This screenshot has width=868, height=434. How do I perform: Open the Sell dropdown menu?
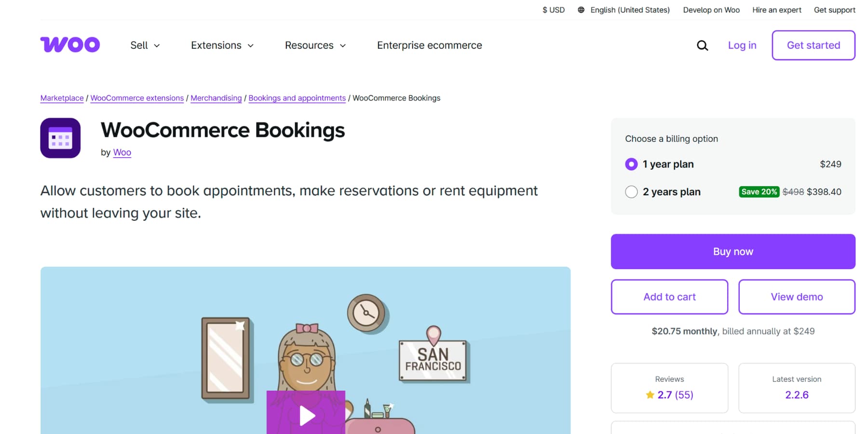[145, 45]
